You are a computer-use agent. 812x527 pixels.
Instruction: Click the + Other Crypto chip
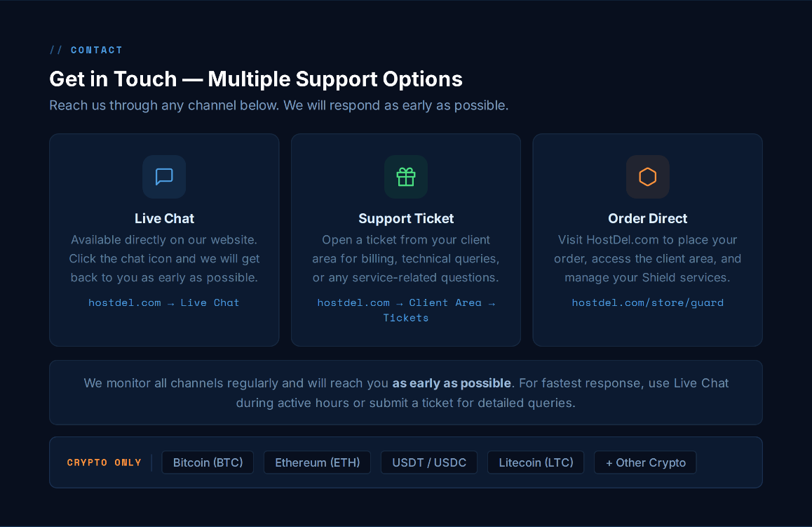pos(645,462)
